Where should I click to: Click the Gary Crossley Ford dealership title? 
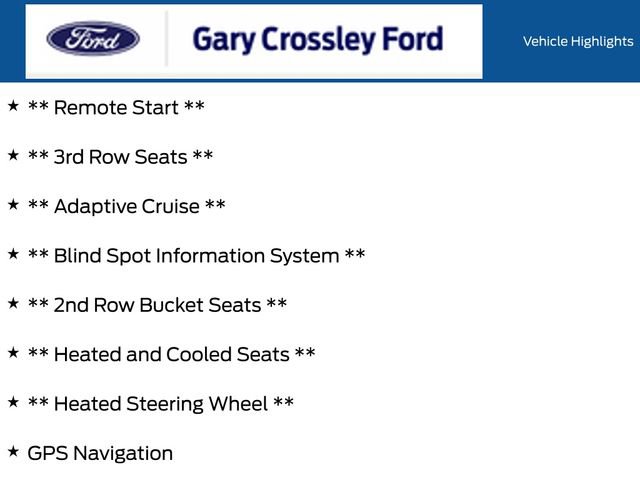pos(318,39)
